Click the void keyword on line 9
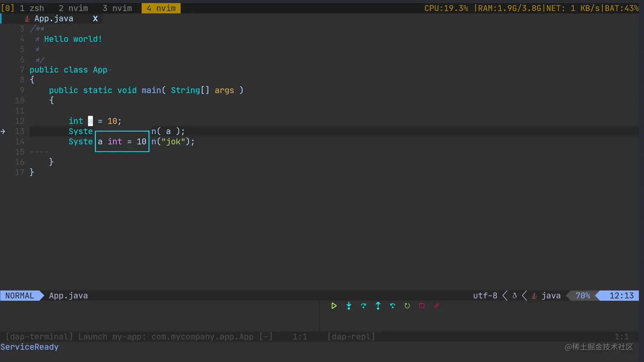 127,90
